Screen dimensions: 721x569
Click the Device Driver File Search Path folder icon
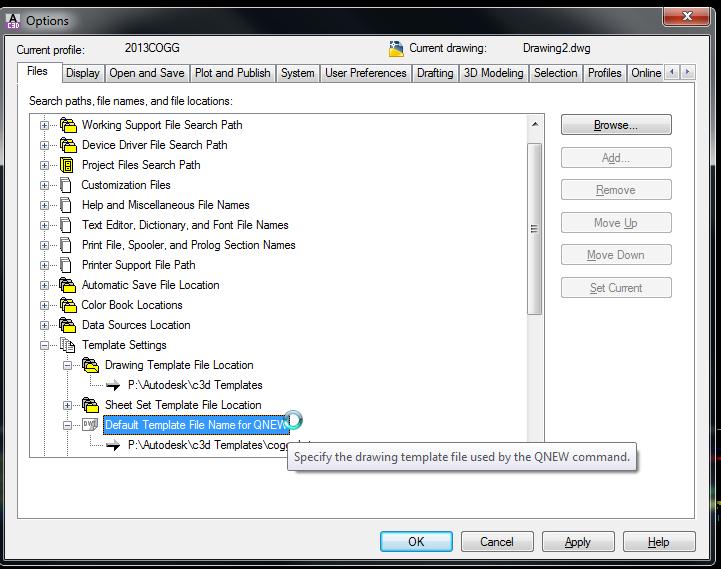coord(68,145)
